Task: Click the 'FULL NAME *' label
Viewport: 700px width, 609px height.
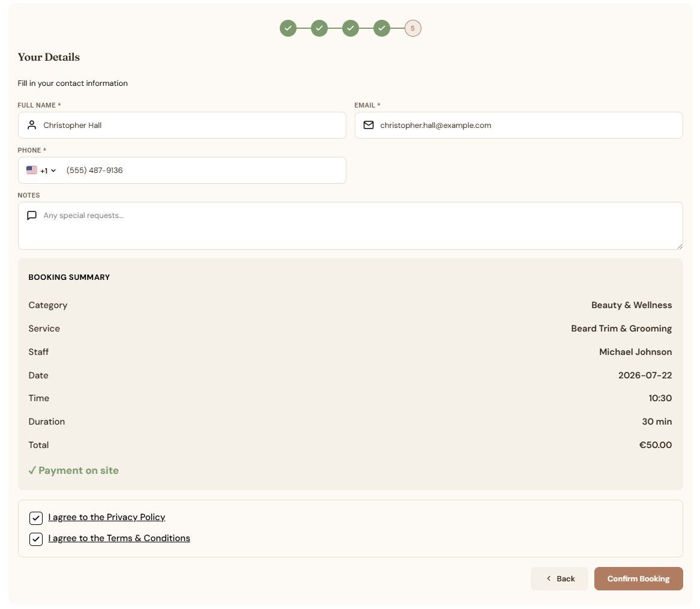Action: pyautogui.click(x=39, y=105)
